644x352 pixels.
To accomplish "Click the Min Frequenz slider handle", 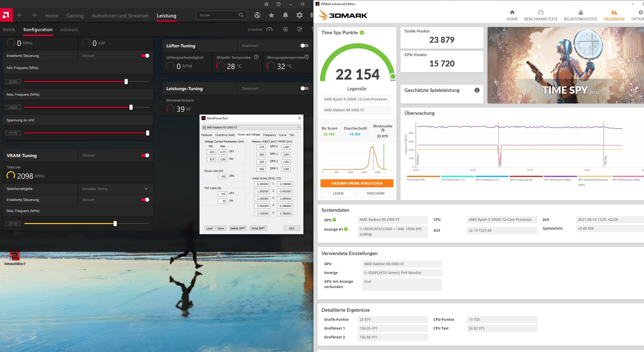I will (126, 82).
